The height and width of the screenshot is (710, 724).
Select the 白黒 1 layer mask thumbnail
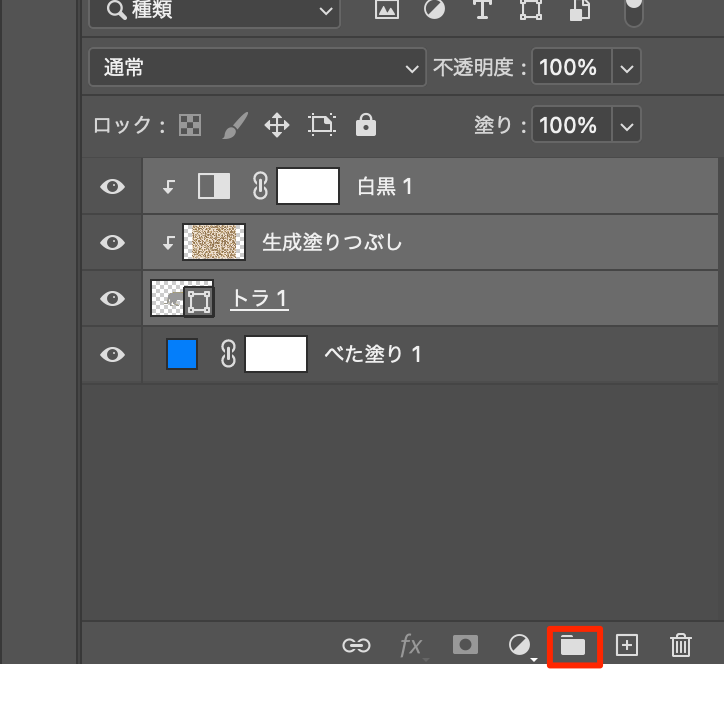308,186
